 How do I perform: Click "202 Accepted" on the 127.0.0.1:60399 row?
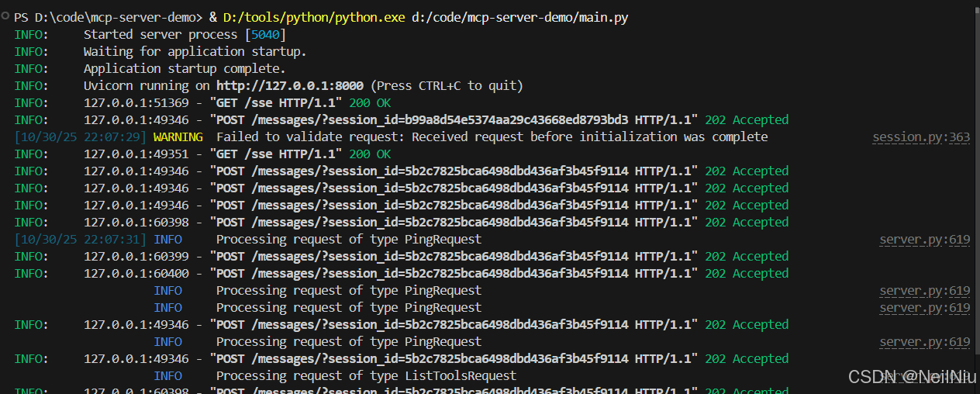coord(747,256)
